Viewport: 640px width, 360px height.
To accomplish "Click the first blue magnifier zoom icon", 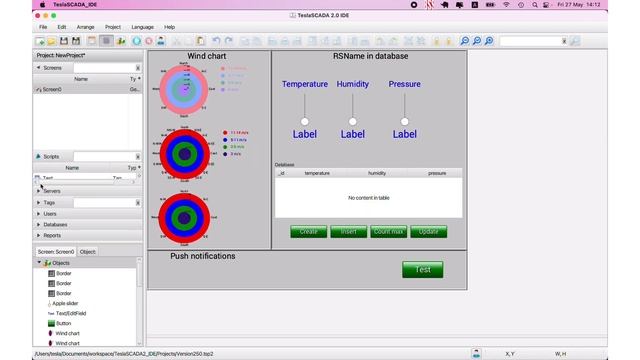I will coord(464,41).
